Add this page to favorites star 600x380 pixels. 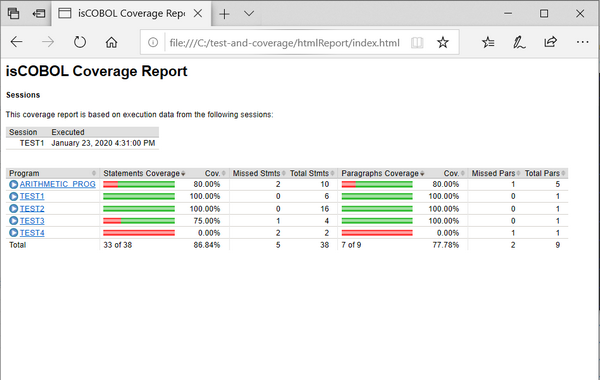(443, 42)
